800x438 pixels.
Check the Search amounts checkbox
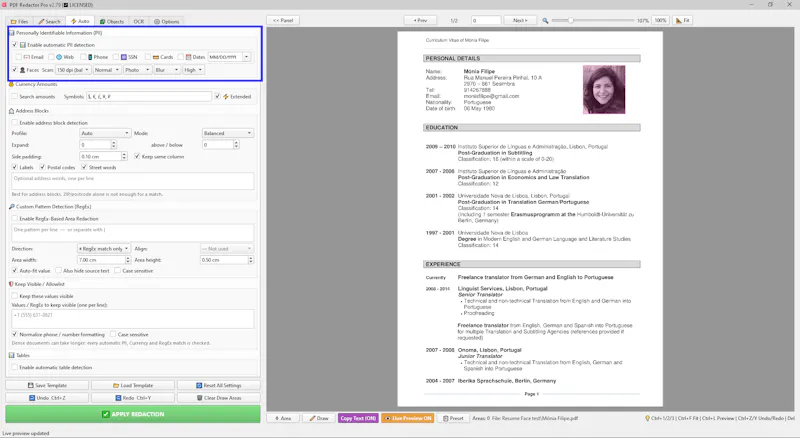click(x=15, y=96)
